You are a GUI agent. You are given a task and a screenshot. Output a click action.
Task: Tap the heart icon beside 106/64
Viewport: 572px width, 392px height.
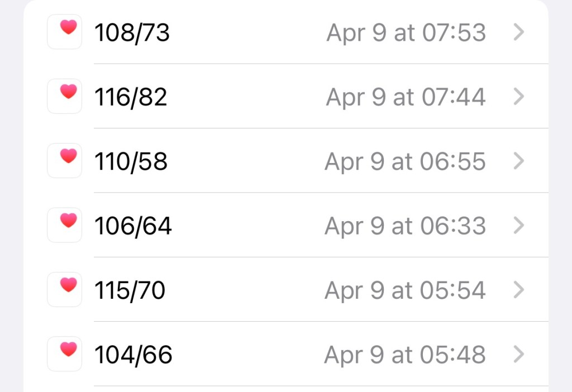(x=65, y=225)
